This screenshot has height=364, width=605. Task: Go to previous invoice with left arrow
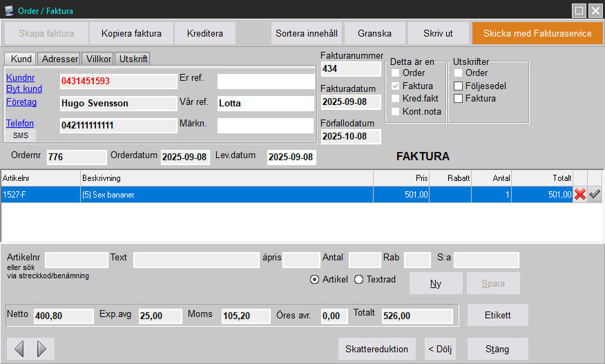[19, 349]
